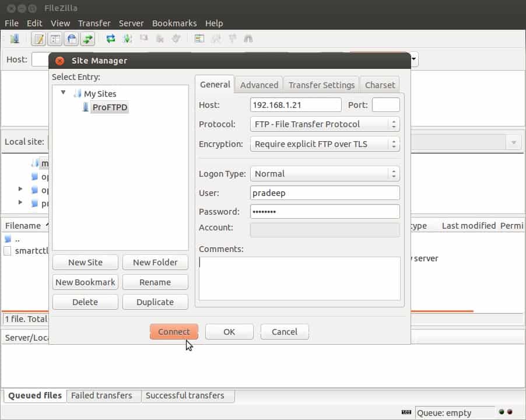
Task: Open the Edit menu
Action: (x=34, y=23)
